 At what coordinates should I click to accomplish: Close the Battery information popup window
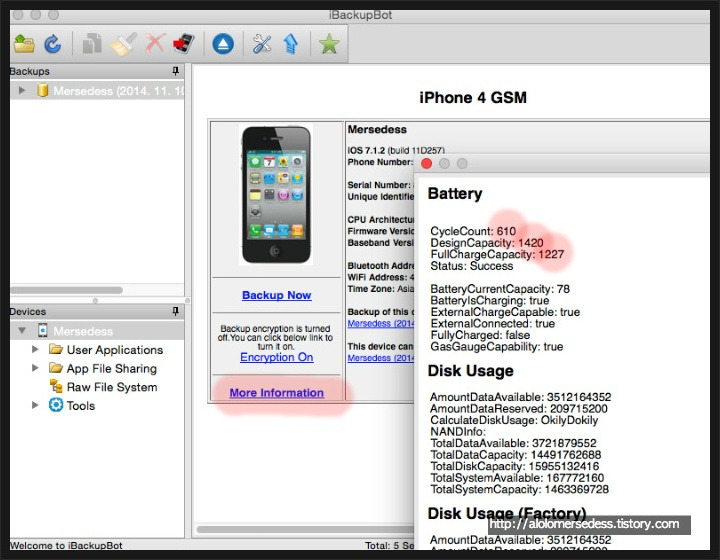[x=427, y=163]
